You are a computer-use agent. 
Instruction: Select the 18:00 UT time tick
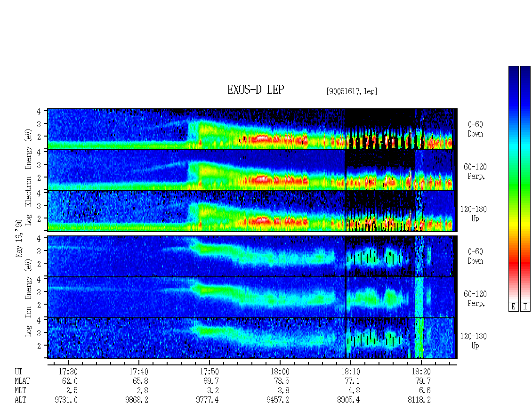pyautogui.click(x=280, y=372)
